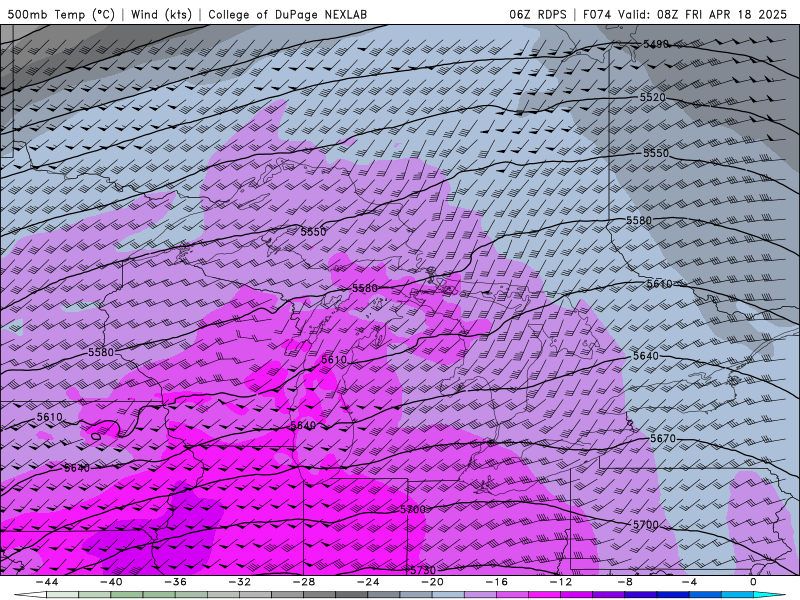Click the -40 colorbar tick label
Viewport: 800px width, 600px height.
pyautogui.click(x=111, y=582)
